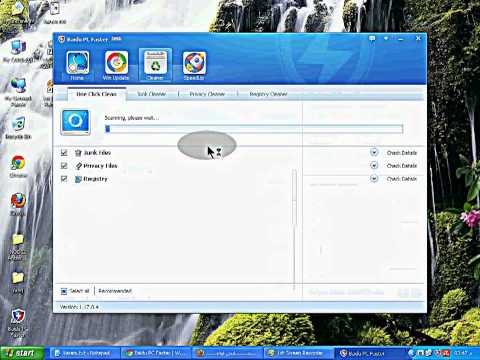
Task: Click the Junk Files label
Action: coord(97,153)
